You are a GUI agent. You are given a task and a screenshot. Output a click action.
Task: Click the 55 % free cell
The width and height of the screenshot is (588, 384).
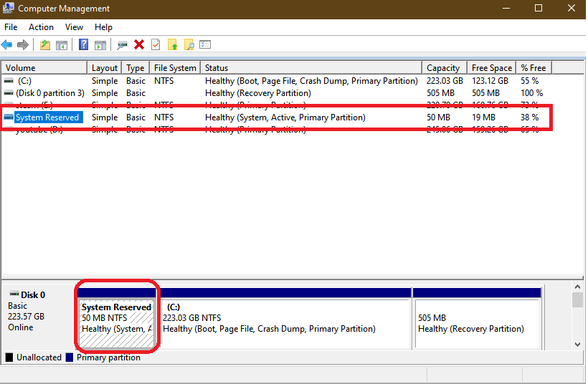click(529, 81)
